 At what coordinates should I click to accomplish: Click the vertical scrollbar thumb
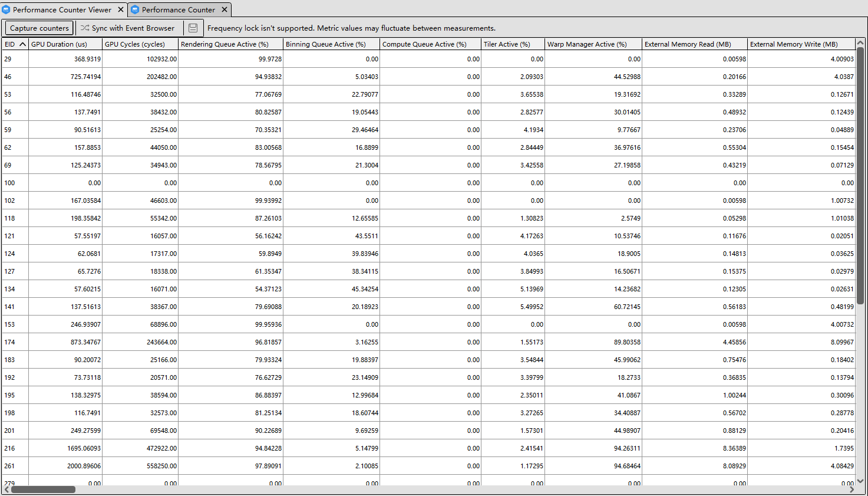[860, 176]
